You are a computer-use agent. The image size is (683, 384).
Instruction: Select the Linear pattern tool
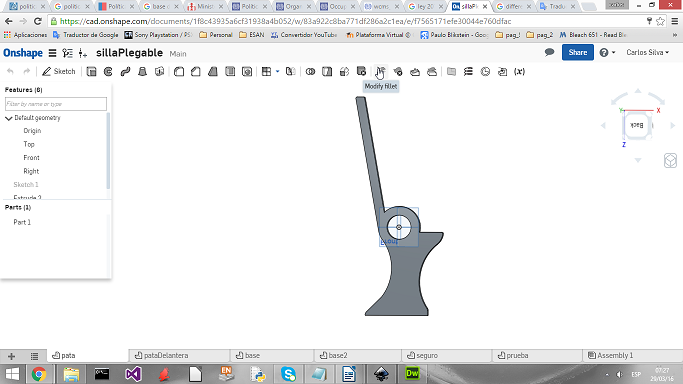tap(266, 71)
